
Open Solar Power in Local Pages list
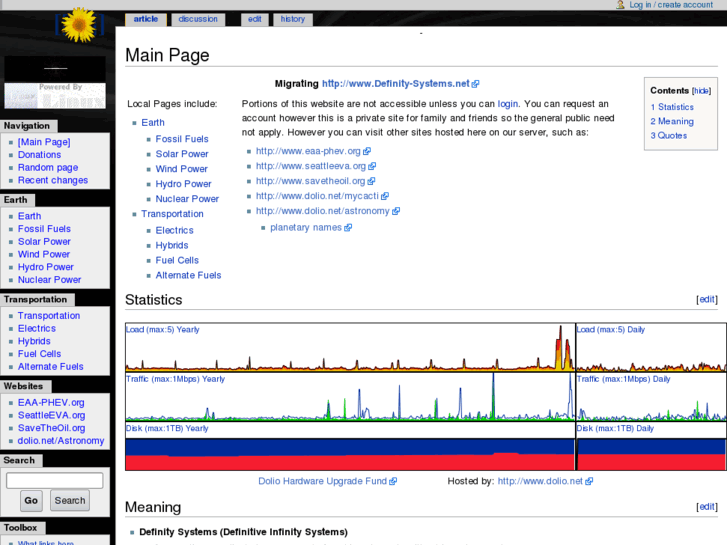(x=182, y=154)
